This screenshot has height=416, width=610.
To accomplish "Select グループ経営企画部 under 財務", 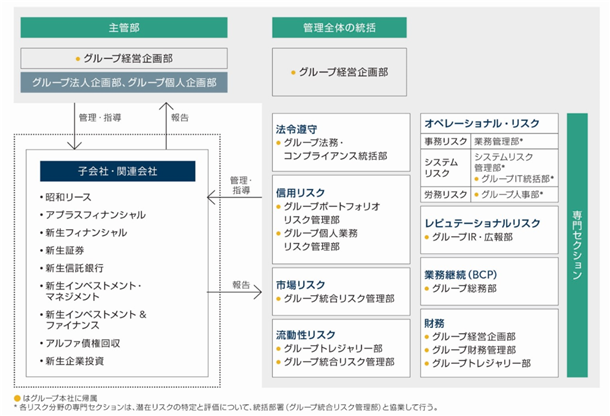I will 473,337.
